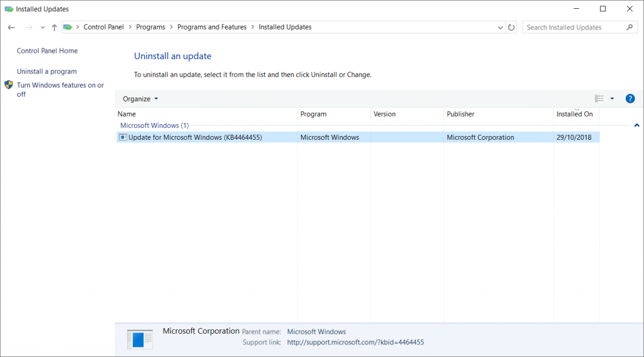The height and width of the screenshot is (357, 644).
Task: Click the support link for kbid=4464455
Action: point(355,342)
